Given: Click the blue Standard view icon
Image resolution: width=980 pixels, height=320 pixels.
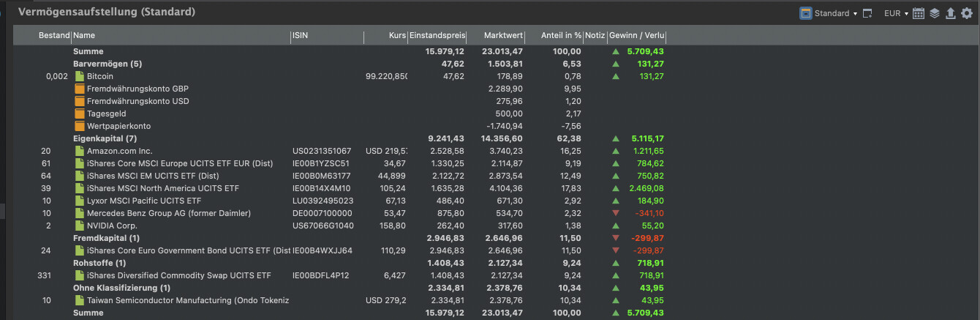Looking at the screenshot, I should point(806,13).
